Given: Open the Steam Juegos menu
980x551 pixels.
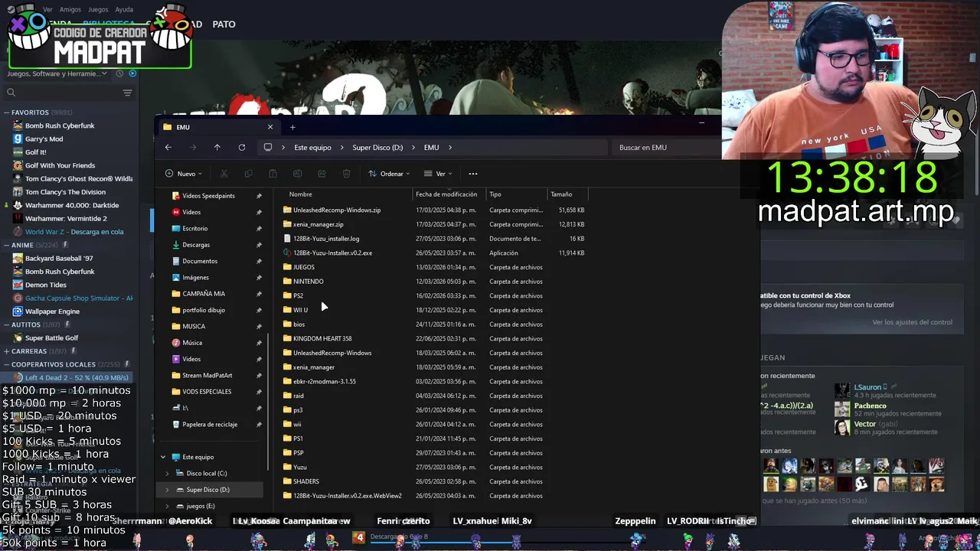Looking at the screenshot, I should coord(98,10).
